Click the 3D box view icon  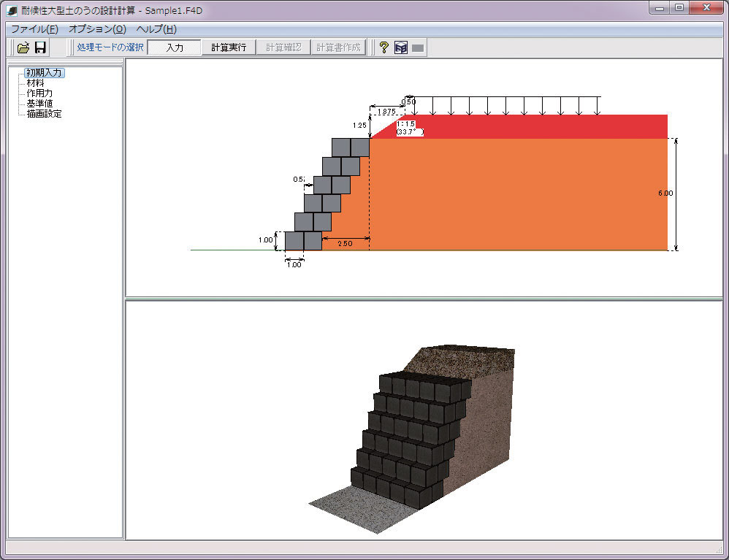click(x=400, y=47)
